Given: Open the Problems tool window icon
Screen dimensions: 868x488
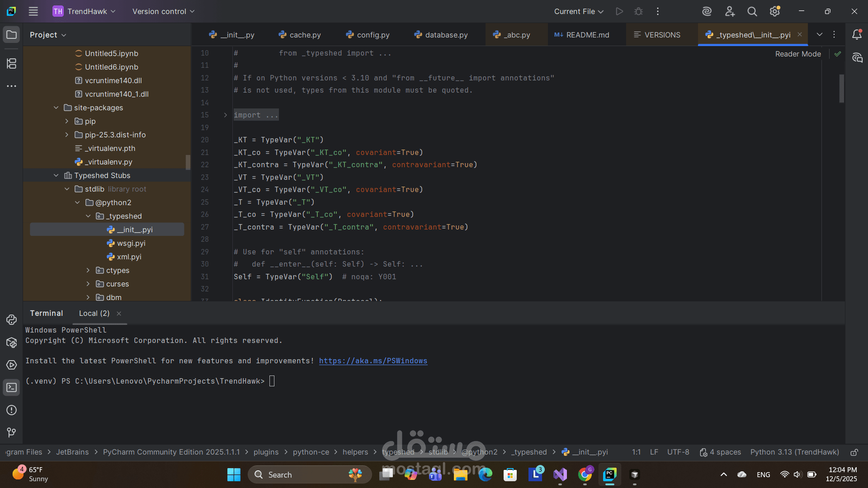Looking at the screenshot, I should tap(11, 410).
